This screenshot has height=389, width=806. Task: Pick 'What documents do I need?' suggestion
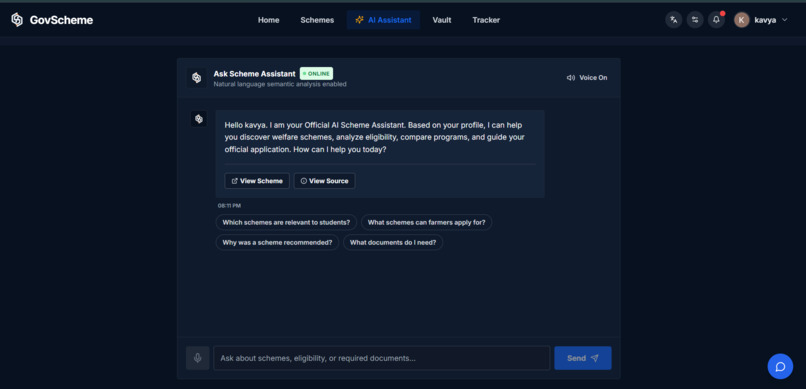point(393,243)
